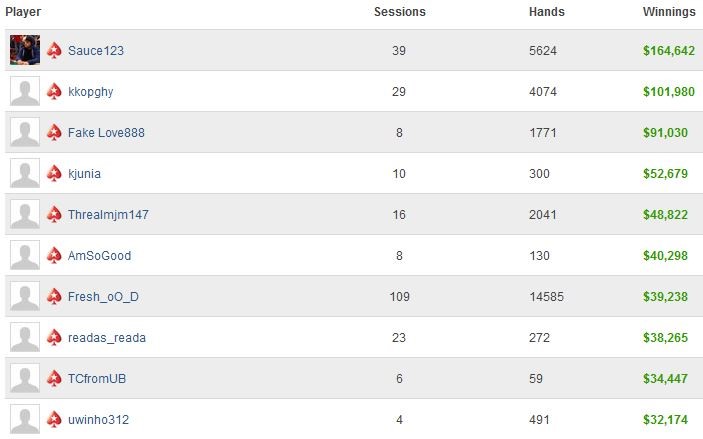Click the spade icon next to uwinho312
The width and height of the screenshot is (703, 439).
[54, 419]
